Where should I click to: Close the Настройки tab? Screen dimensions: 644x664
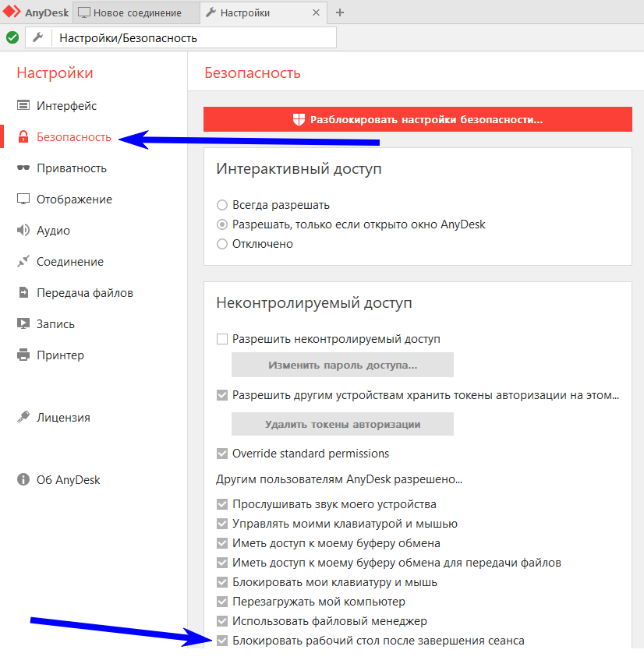316,12
